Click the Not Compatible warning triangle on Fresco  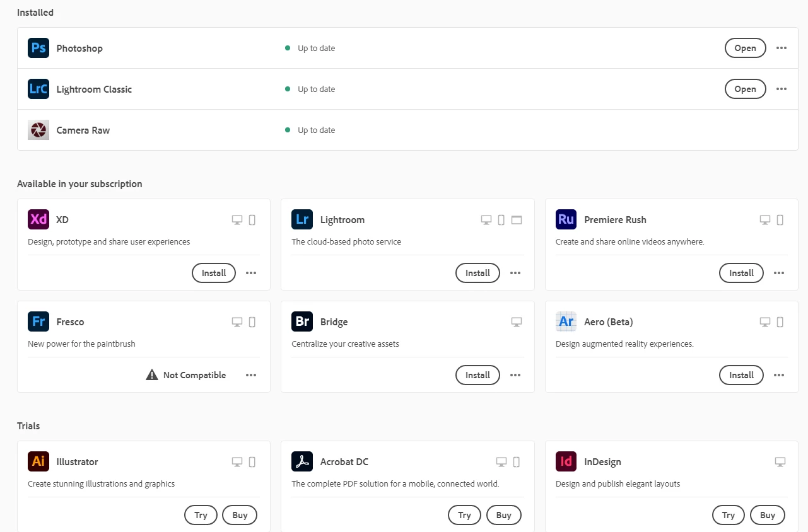[x=152, y=375]
